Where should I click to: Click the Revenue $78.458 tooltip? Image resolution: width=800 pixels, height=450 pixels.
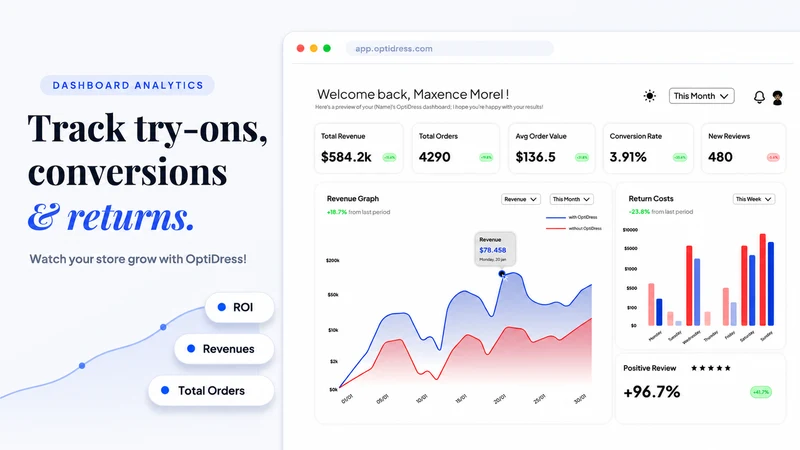click(495, 249)
